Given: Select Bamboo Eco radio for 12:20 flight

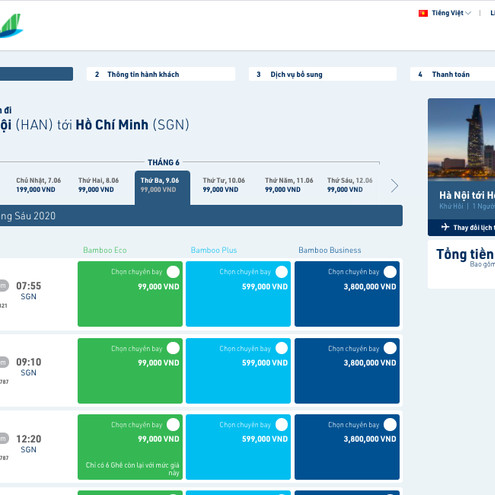Looking at the screenshot, I should pos(173,425).
